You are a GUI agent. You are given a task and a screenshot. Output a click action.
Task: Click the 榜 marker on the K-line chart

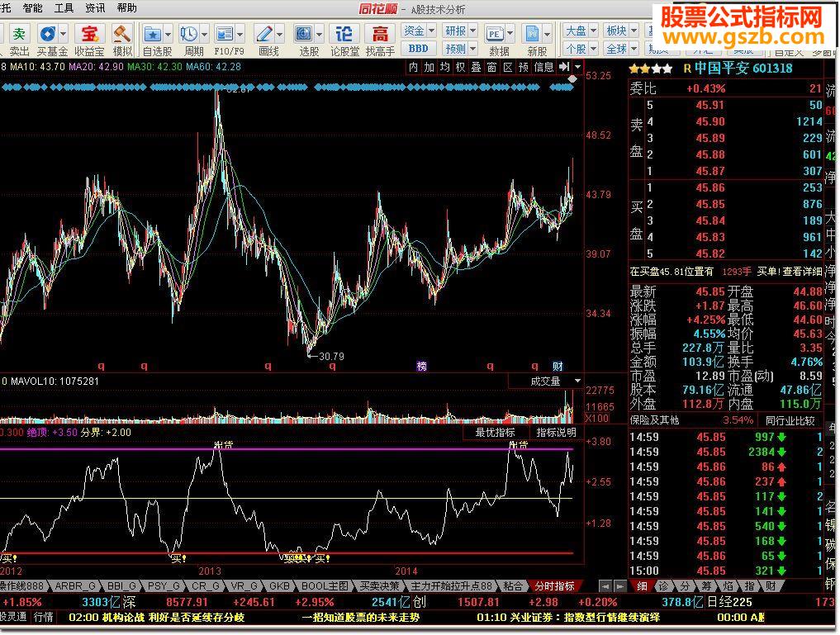[421, 367]
